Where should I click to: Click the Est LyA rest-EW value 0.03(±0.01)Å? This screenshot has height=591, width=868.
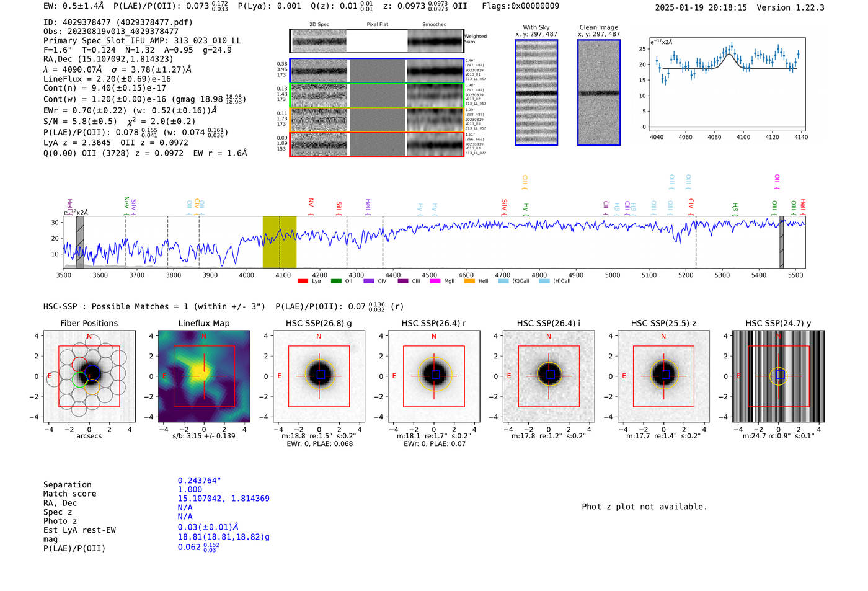208,527
